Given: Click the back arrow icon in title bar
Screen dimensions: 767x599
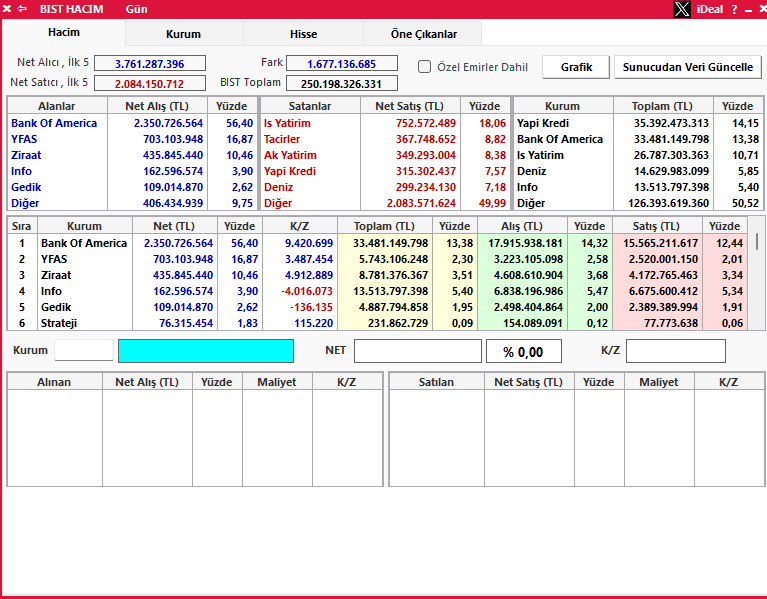Looking at the screenshot, I should coord(22,9).
